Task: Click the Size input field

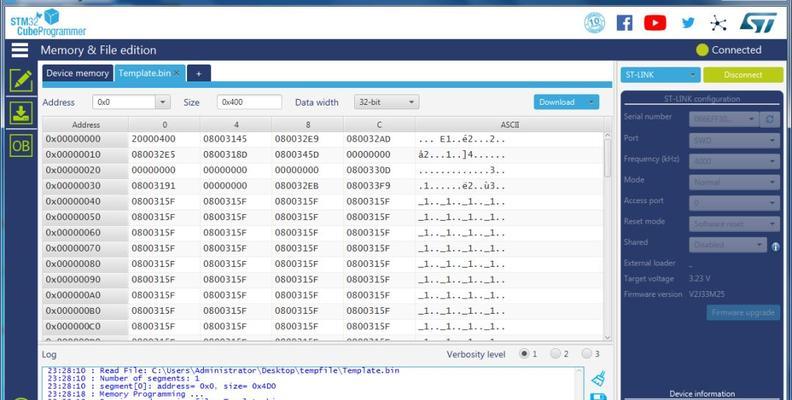Action: point(250,102)
